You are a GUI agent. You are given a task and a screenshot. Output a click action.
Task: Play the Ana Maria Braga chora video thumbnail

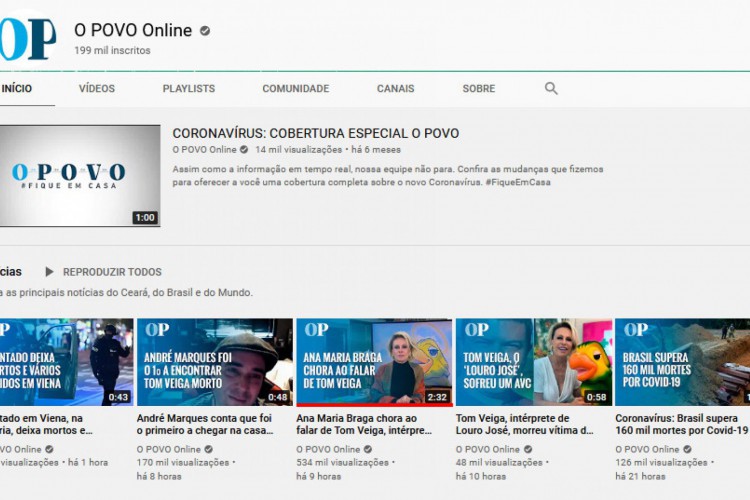click(x=374, y=362)
